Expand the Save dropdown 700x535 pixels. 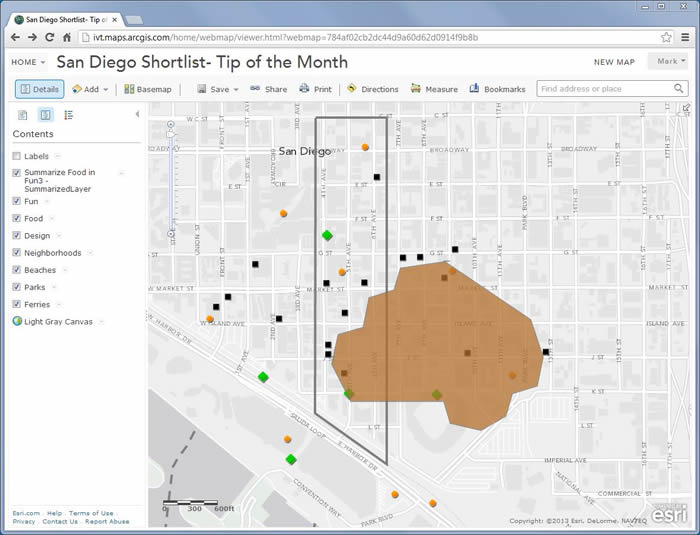point(236,89)
